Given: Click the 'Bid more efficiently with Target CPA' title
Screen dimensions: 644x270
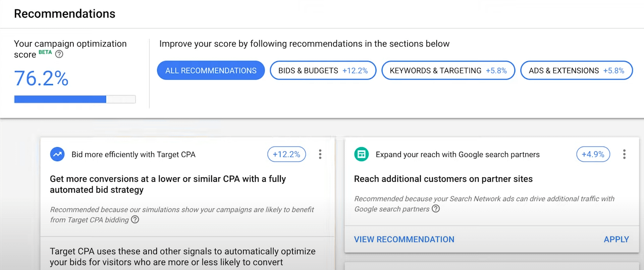Looking at the screenshot, I should [x=133, y=155].
